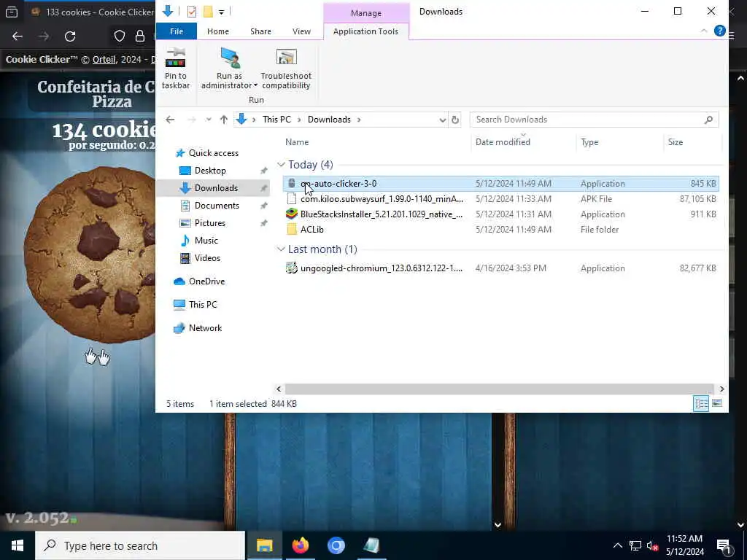747x560 pixels.
Task: Open Run as administrator dropdown arrow
Action: click(x=255, y=86)
